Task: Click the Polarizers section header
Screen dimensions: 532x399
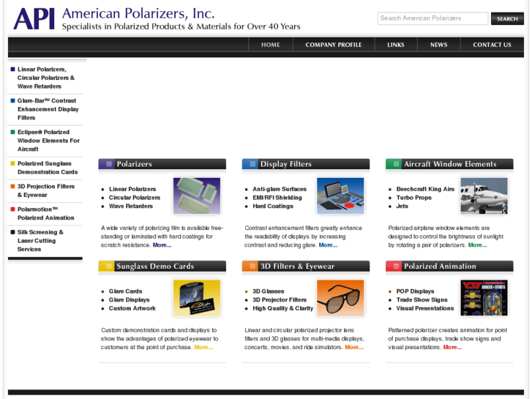Action: pyautogui.click(x=162, y=164)
